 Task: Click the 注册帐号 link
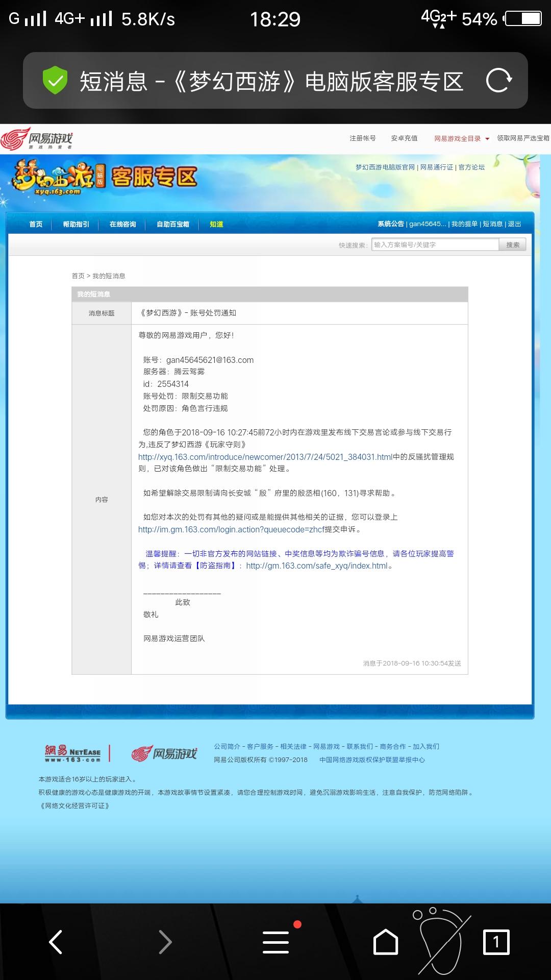[x=363, y=138]
